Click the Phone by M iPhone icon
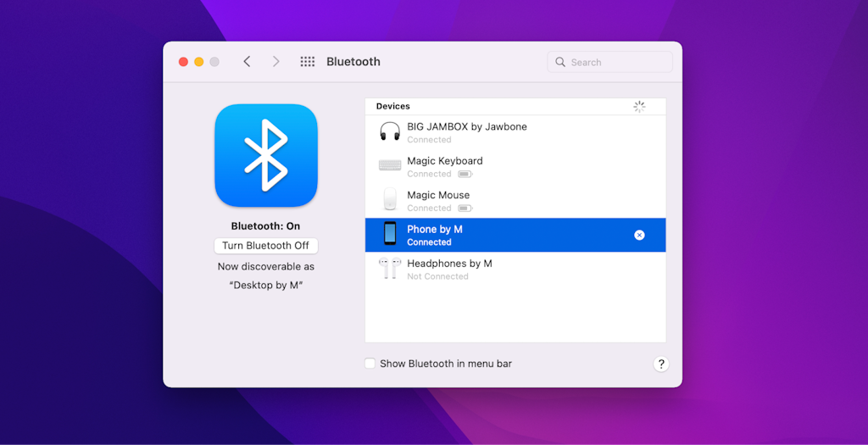 coord(390,234)
